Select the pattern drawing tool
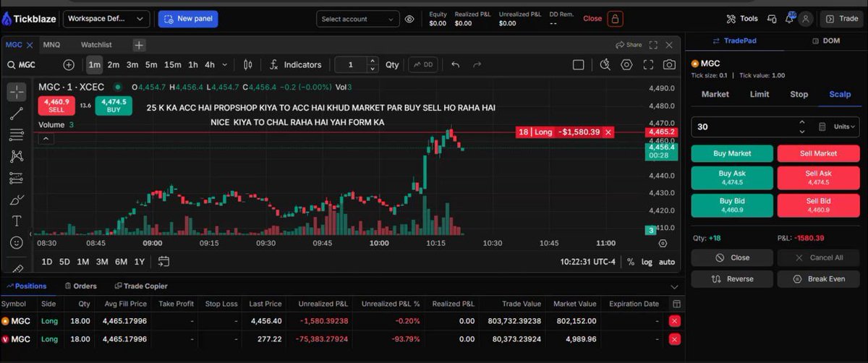Screen dimensions: 868x363 point(17,156)
